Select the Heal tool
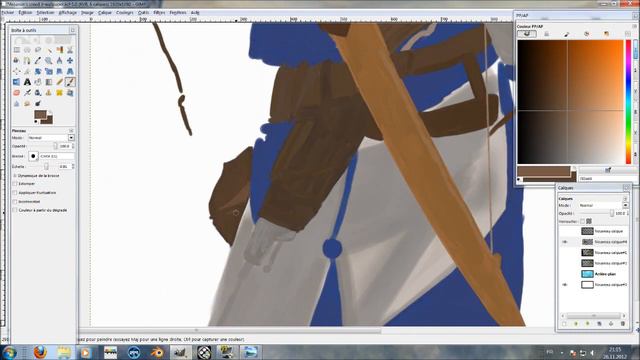 point(59,93)
